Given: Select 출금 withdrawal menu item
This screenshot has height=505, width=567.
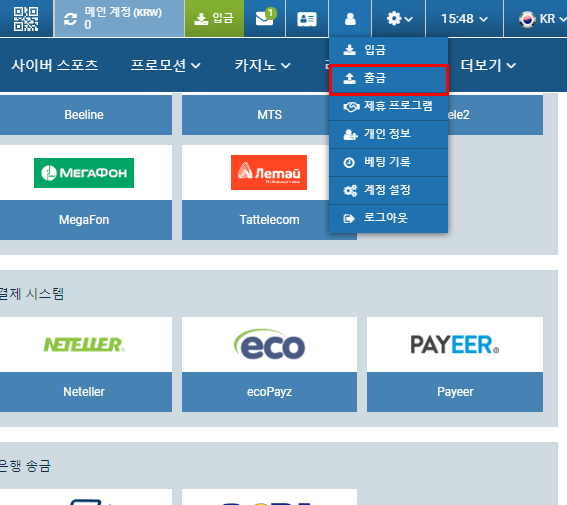Looking at the screenshot, I should pyautogui.click(x=388, y=78).
